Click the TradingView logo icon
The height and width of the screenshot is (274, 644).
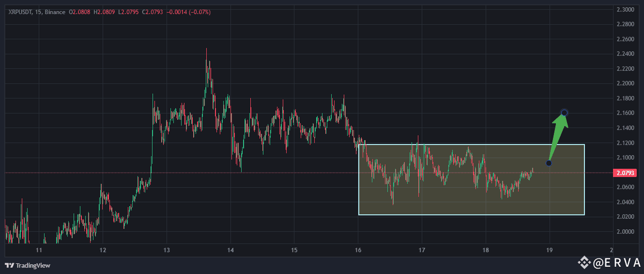click(x=9, y=265)
